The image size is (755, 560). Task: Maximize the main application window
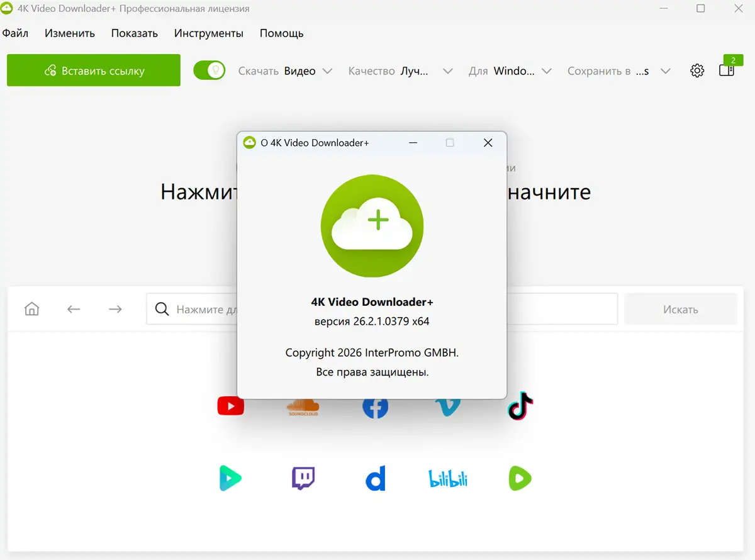click(x=701, y=9)
